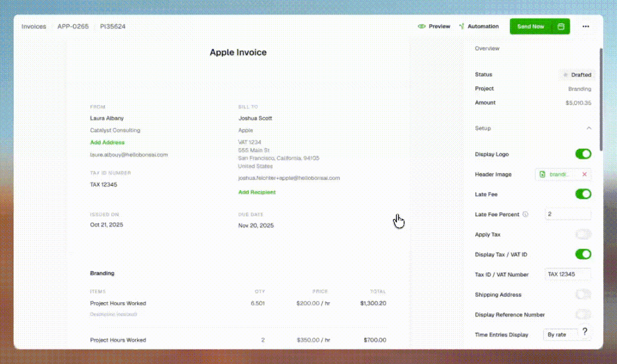The image size is (617, 364).
Task: Click the Description (optional) placeholder
Action: pyautogui.click(x=113, y=314)
